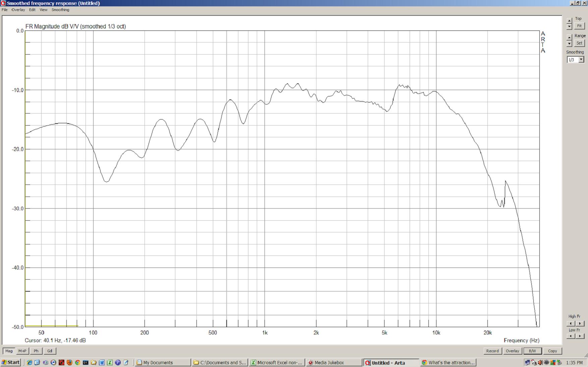Open folder icon in quick launch
Screen dimensions: 588x367
pyautogui.click(x=94, y=362)
